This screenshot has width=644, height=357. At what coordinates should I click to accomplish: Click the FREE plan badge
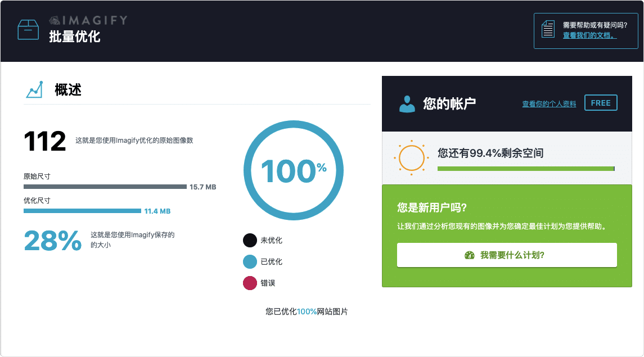[601, 103]
